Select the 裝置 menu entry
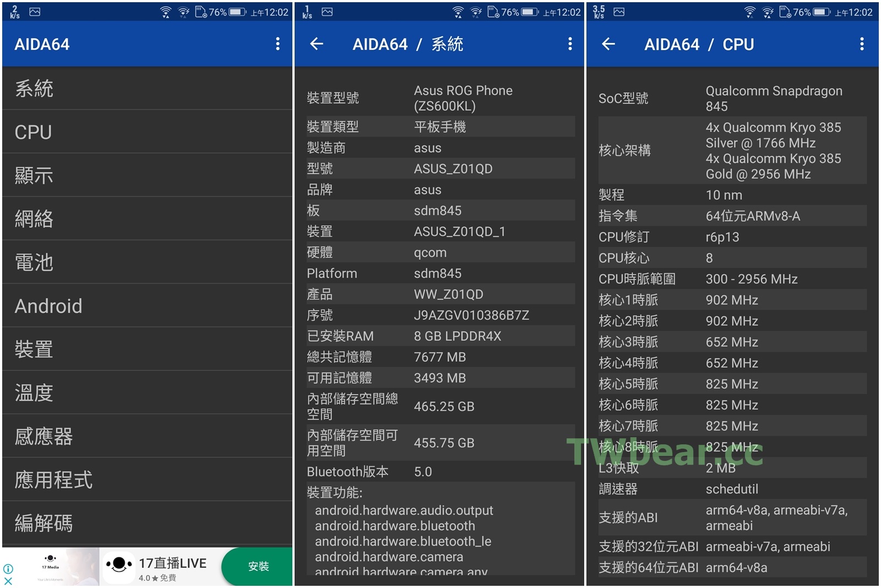 coord(147,349)
